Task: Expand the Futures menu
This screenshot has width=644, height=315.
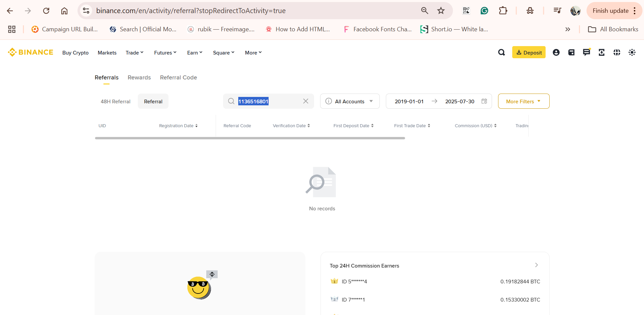Action: [165, 53]
